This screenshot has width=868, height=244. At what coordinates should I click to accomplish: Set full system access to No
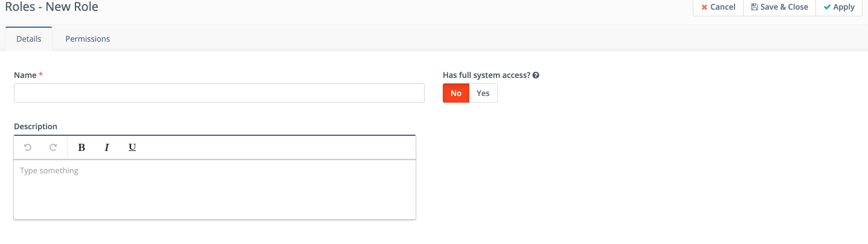456,93
